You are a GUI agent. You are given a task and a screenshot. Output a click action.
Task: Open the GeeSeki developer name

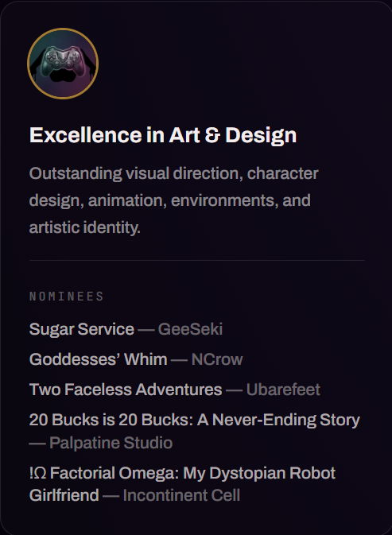190,329
